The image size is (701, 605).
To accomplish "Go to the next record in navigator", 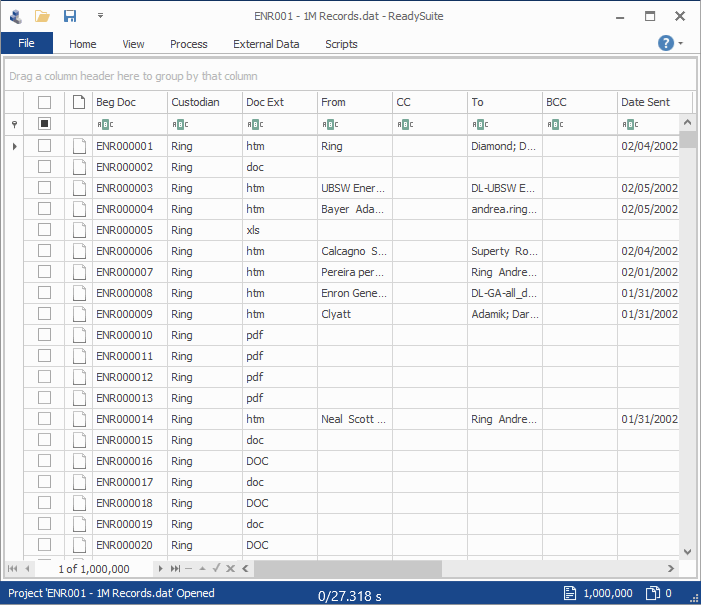I will pyautogui.click(x=160, y=568).
